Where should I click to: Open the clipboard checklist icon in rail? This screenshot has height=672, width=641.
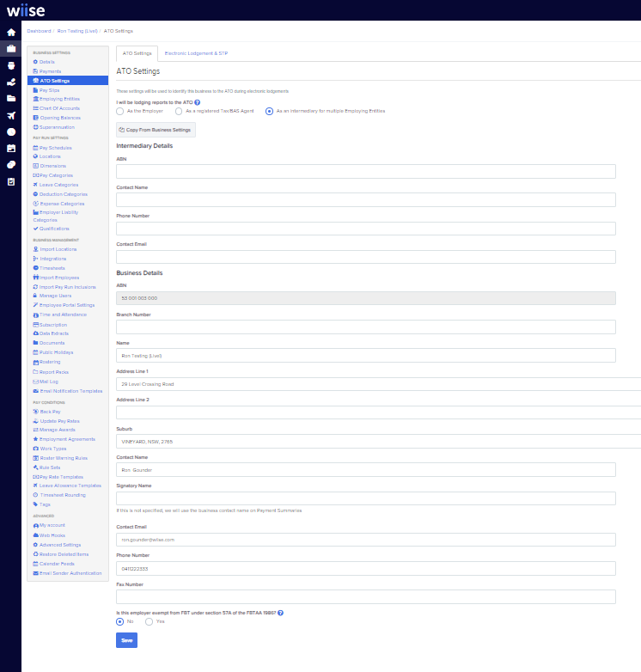pos(11,181)
